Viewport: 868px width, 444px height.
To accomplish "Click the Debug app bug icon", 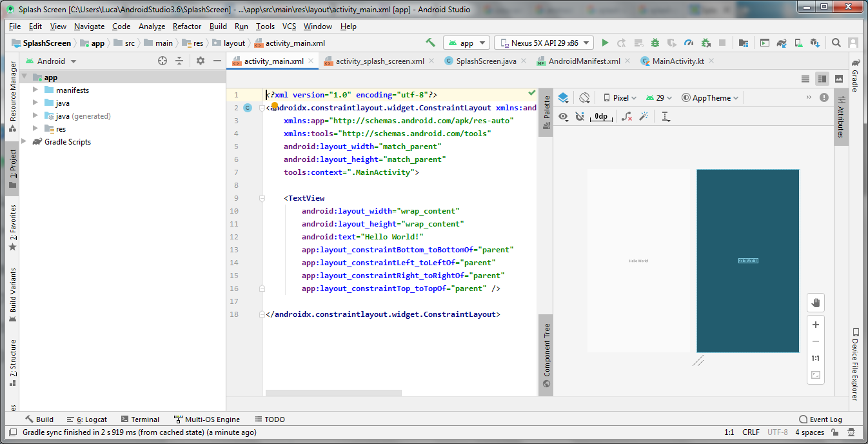I will 655,43.
